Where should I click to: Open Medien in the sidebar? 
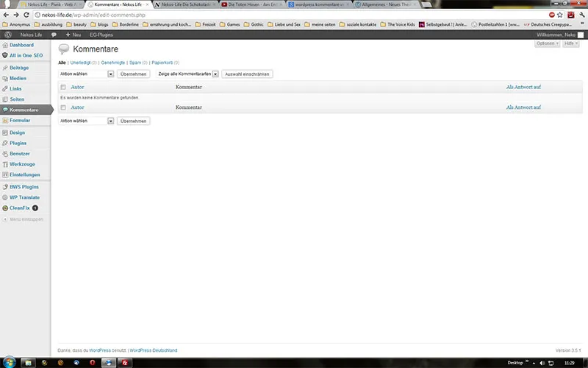pyautogui.click(x=18, y=78)
